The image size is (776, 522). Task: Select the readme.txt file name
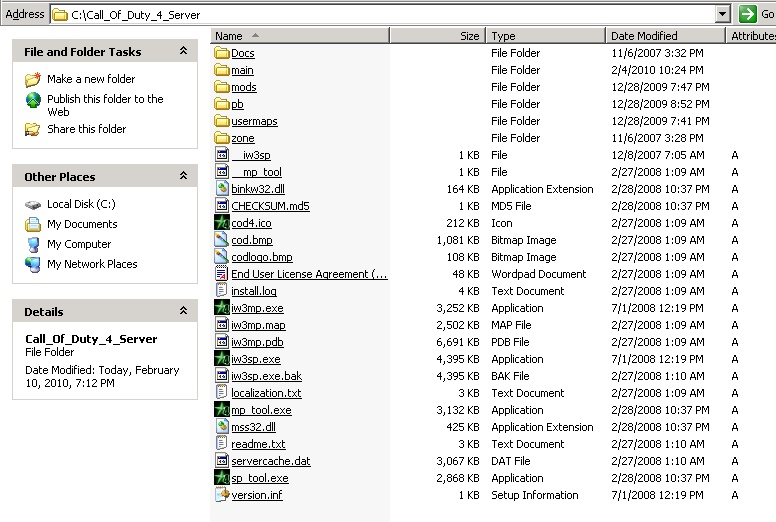click(258, 444)
